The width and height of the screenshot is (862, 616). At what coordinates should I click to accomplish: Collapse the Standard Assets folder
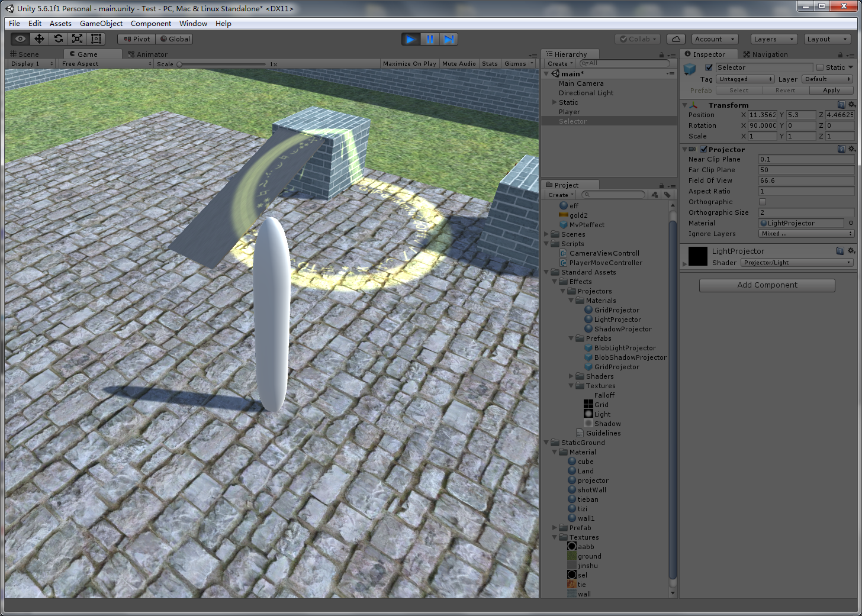pyautogui.click(x=546, y=272)
